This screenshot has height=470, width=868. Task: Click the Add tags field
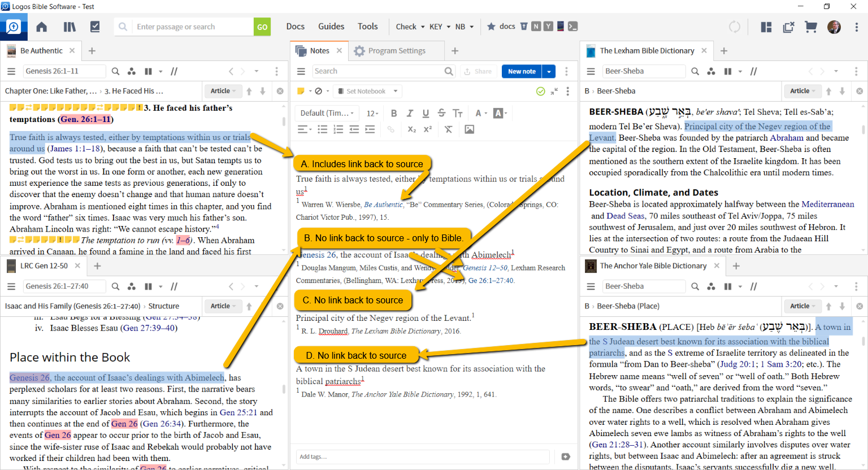click(x=423, y=456)
